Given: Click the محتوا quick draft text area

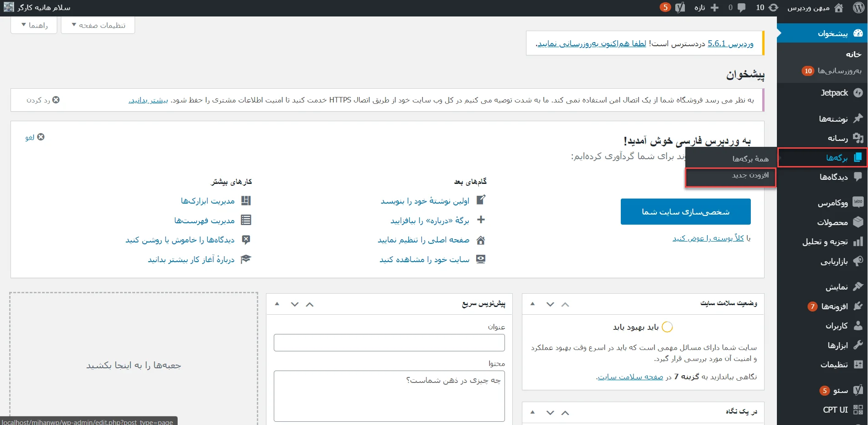Looking at the screenshot, I should coord(389,396).
